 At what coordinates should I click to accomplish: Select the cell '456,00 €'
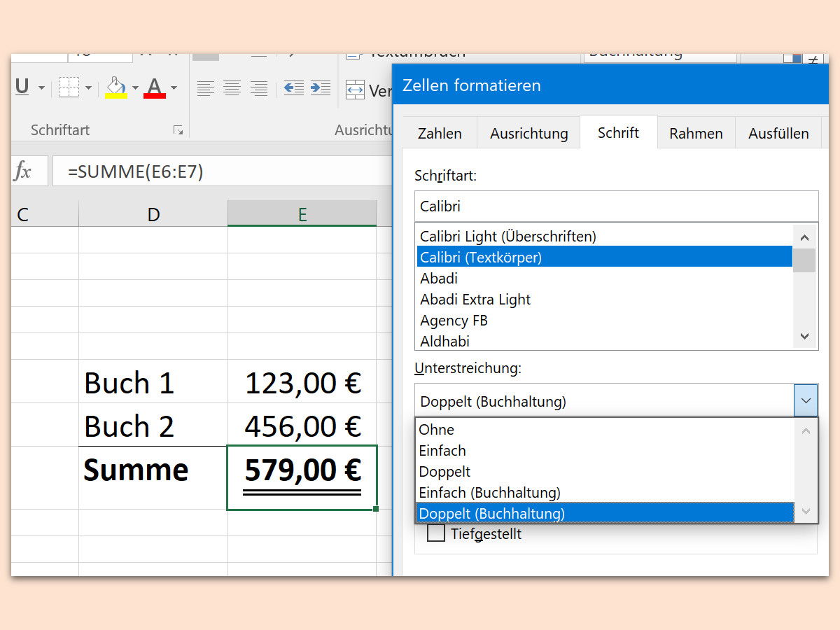[302, 426]
